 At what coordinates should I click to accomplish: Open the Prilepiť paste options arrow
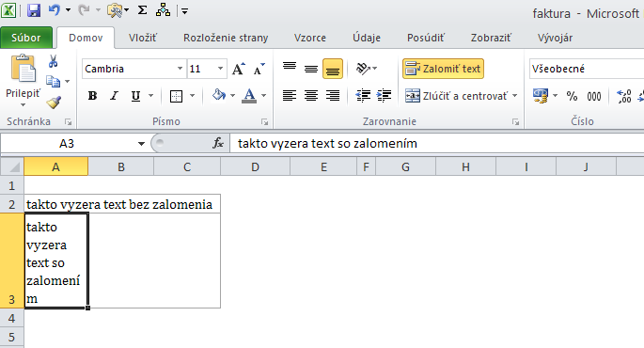[23, 105]
